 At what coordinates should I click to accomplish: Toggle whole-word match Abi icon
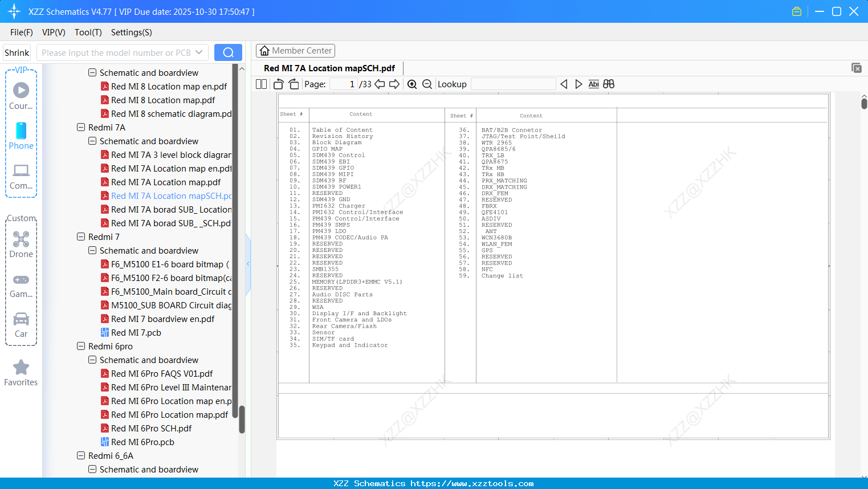pos(593,84)
